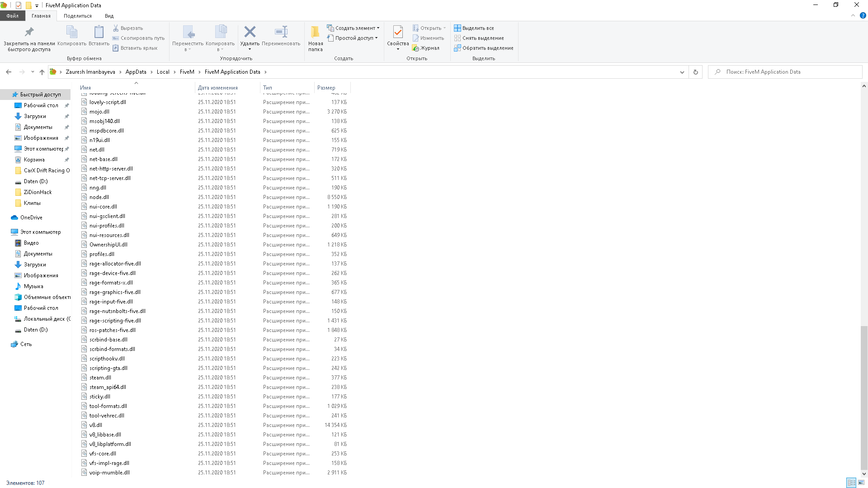Click the Rename (Переименовать) icon
The height and width of the screenshot is (488, 868).
click(281, 32)
